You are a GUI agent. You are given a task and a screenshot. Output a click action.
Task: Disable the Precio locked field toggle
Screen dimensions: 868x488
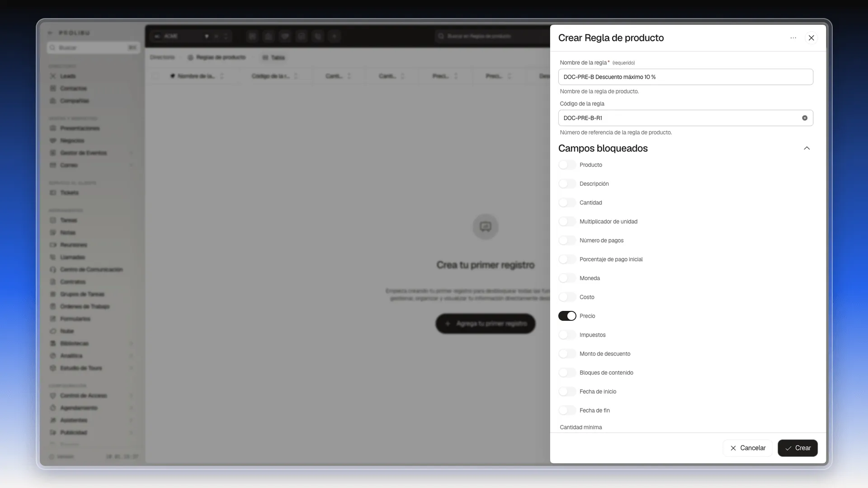[567, 316]
